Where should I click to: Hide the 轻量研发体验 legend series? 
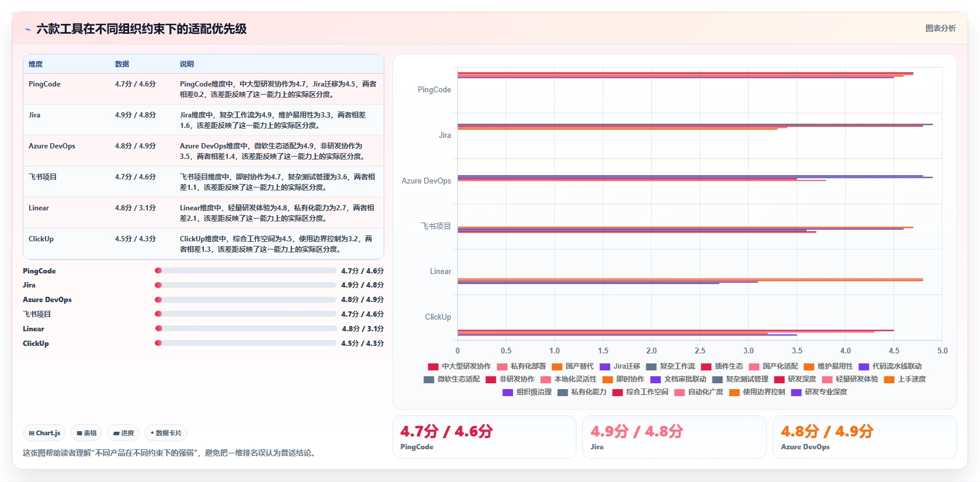click(x=850, y=379)
